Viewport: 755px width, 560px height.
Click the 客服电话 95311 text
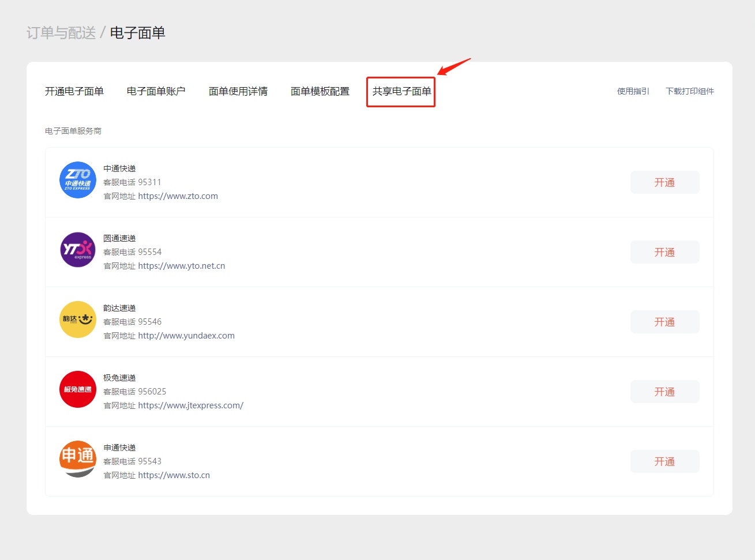[x=132, y=182]
